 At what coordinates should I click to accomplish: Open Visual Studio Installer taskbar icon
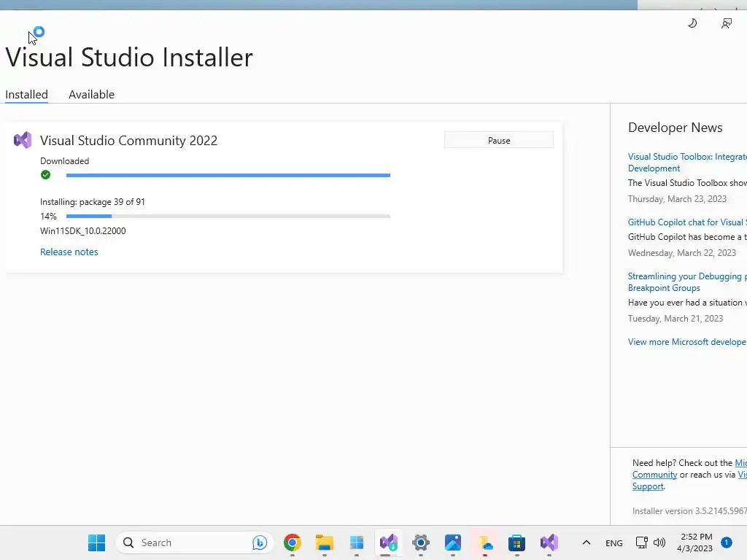[x=389, y=542]
